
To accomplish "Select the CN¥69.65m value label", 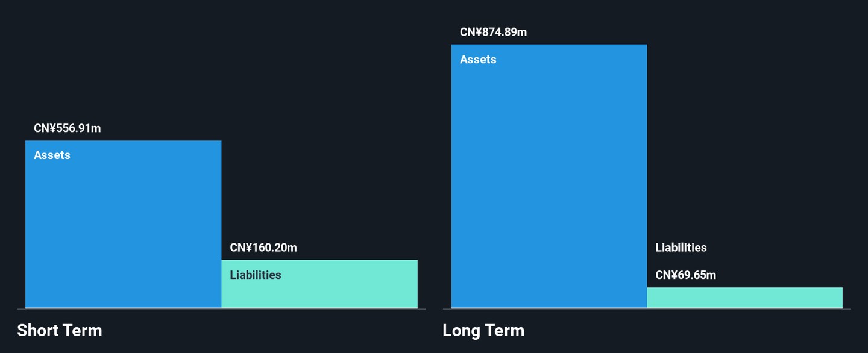I will point(685,275).
